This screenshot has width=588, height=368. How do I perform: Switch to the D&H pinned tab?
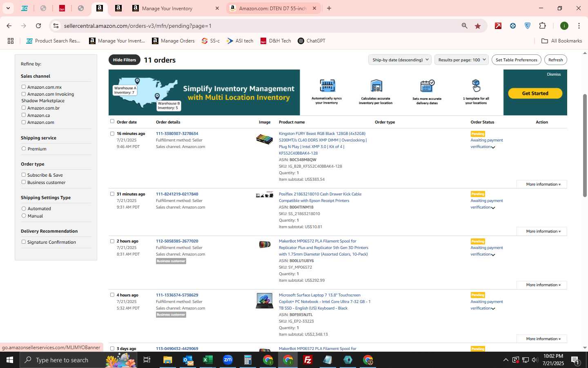[62, 8]
